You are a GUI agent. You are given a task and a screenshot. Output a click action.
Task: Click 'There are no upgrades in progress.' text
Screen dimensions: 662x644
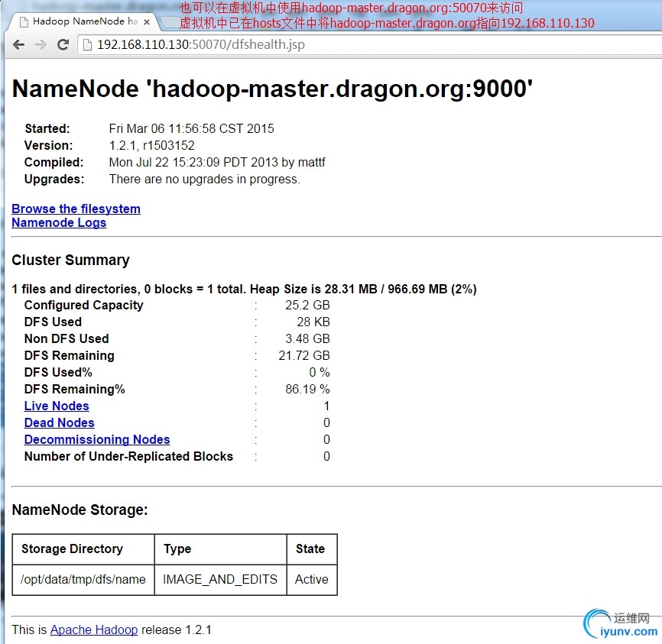coord(204,179)
